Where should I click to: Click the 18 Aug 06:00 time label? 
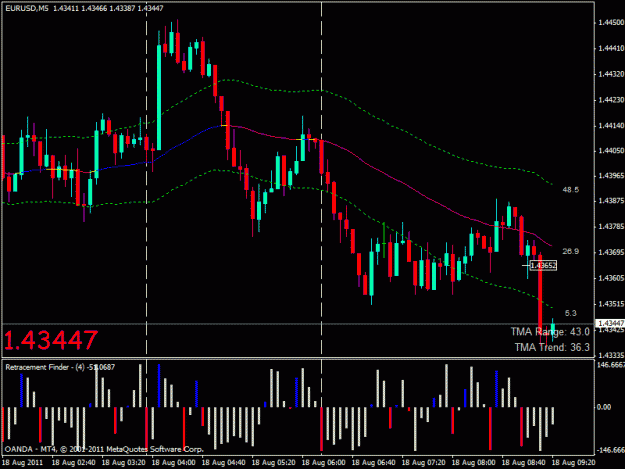pyautogui.click(x=323, y=462)
